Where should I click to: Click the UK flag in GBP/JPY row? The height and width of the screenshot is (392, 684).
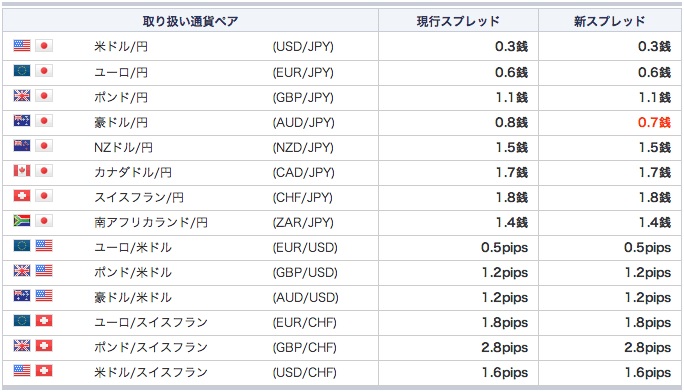coord(22,95)
